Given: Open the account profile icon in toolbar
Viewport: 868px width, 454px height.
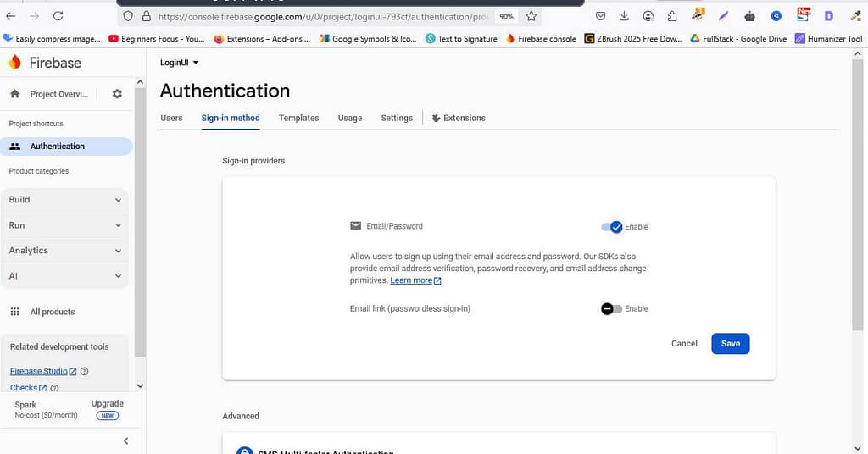Looking at the screenshot, I should click(648, 17).
